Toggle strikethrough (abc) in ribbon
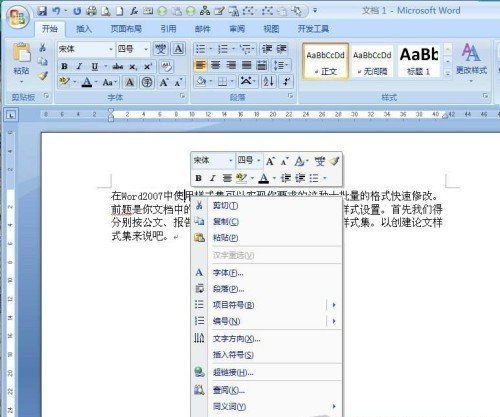 117,66
